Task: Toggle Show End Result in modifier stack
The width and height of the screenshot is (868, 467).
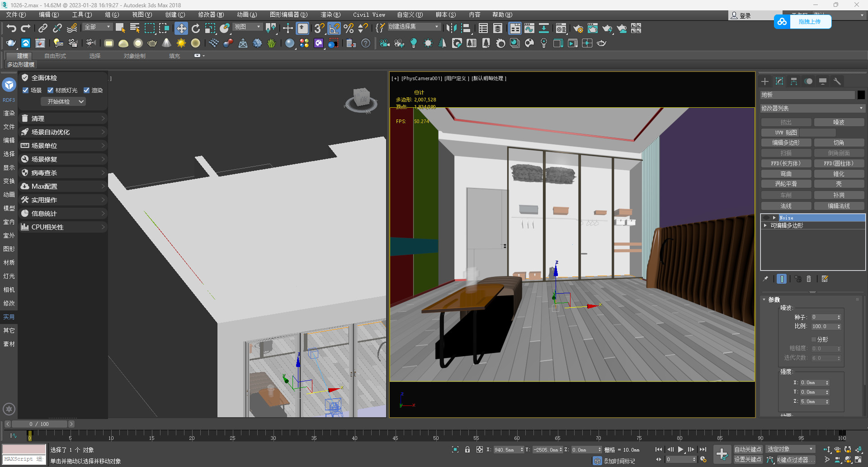Action: (782, 279)
